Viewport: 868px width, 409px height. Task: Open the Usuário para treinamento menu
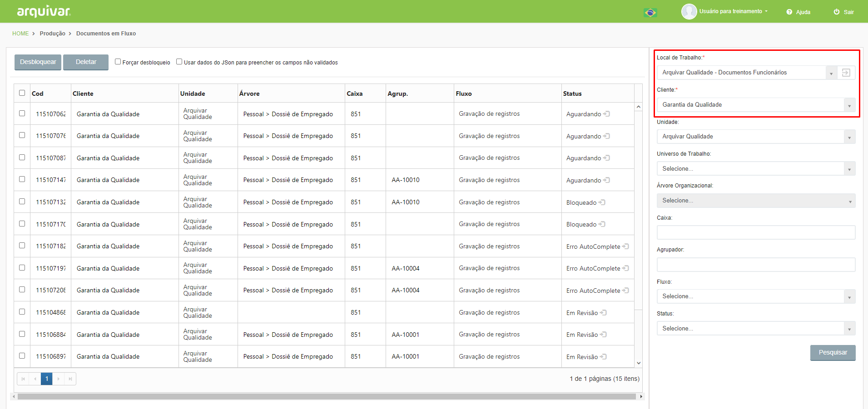point(733,11)
